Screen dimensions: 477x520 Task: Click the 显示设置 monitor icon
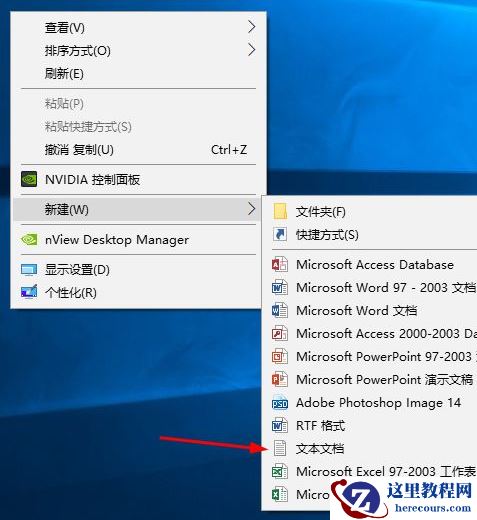29,270
